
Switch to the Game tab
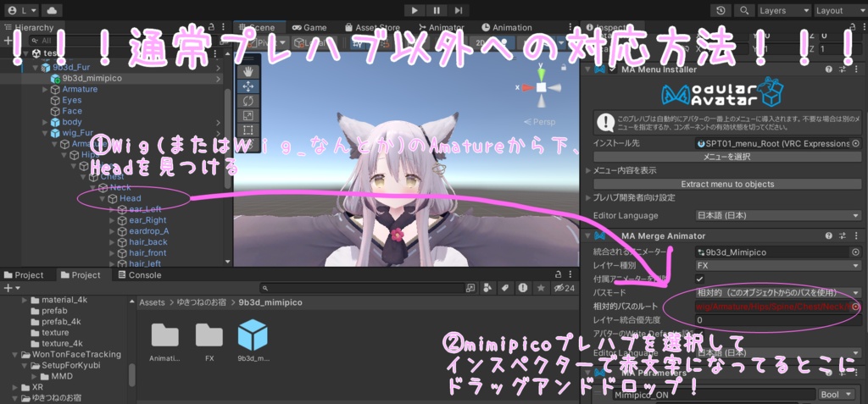309,27
